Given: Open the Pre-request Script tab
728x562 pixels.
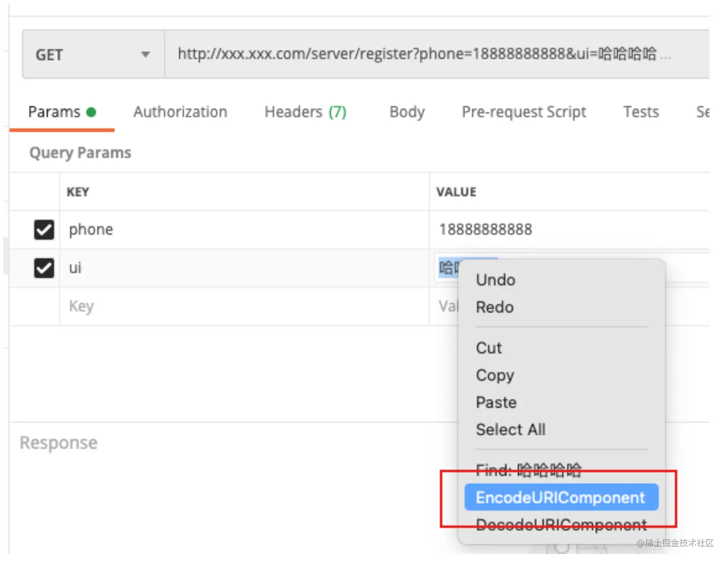Looking at the screenshot, I should tap(524, 112).
